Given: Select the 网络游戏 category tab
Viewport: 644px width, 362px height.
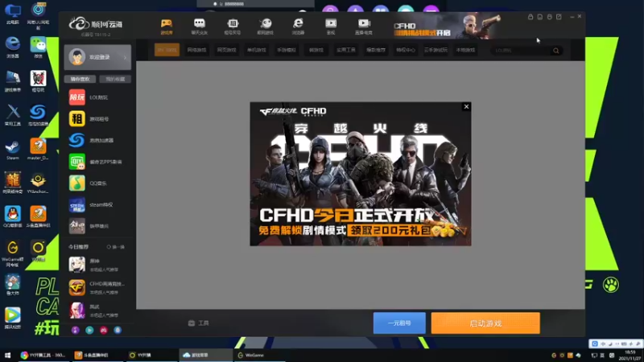Looking at the screenshot, I should click(x=196, y=50).
